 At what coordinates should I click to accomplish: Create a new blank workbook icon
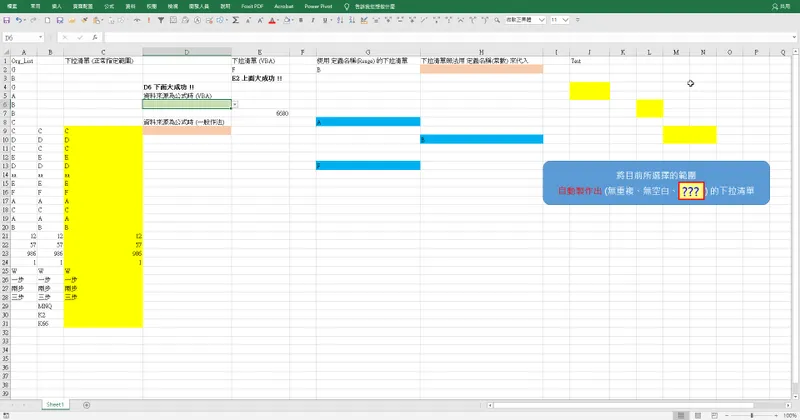(47, 20)
